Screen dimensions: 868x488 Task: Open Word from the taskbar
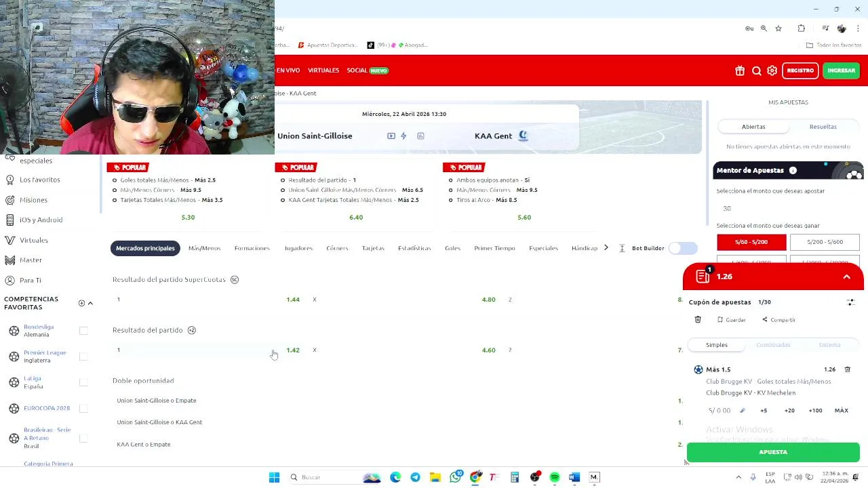574,477
